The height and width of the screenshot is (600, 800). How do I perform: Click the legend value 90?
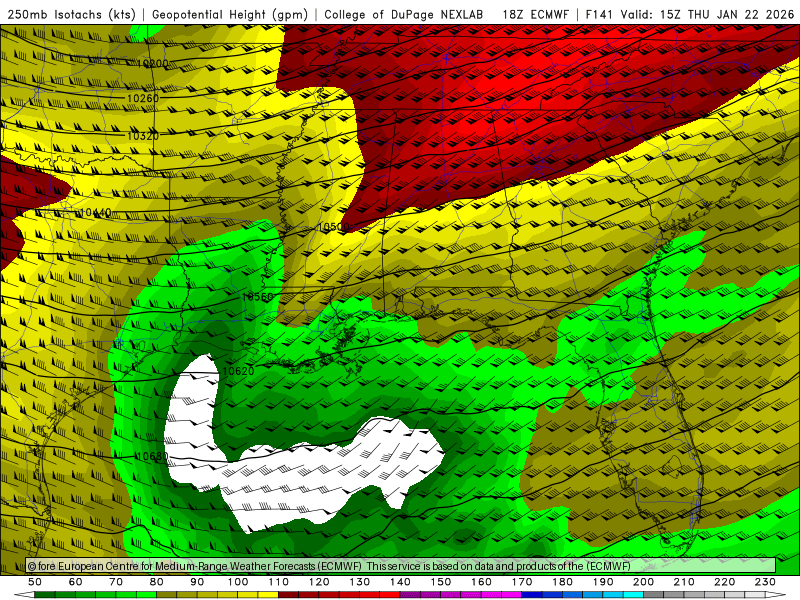(197, 582)
